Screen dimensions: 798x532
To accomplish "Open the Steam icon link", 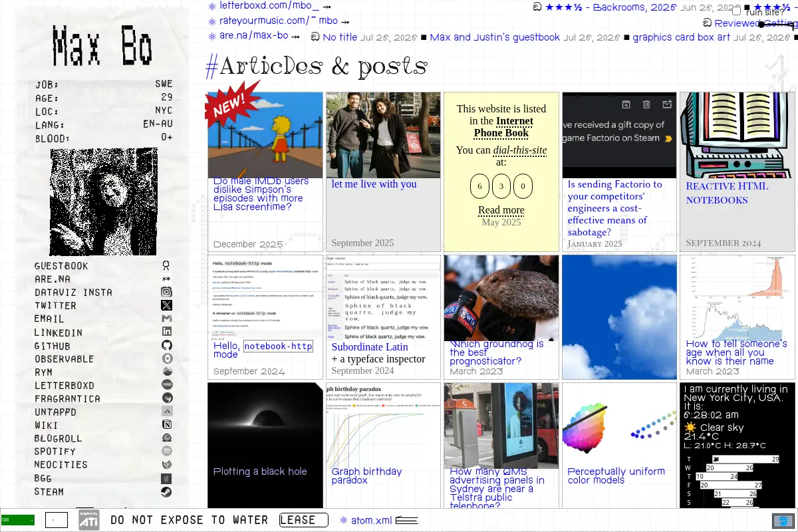I will 167,491.
